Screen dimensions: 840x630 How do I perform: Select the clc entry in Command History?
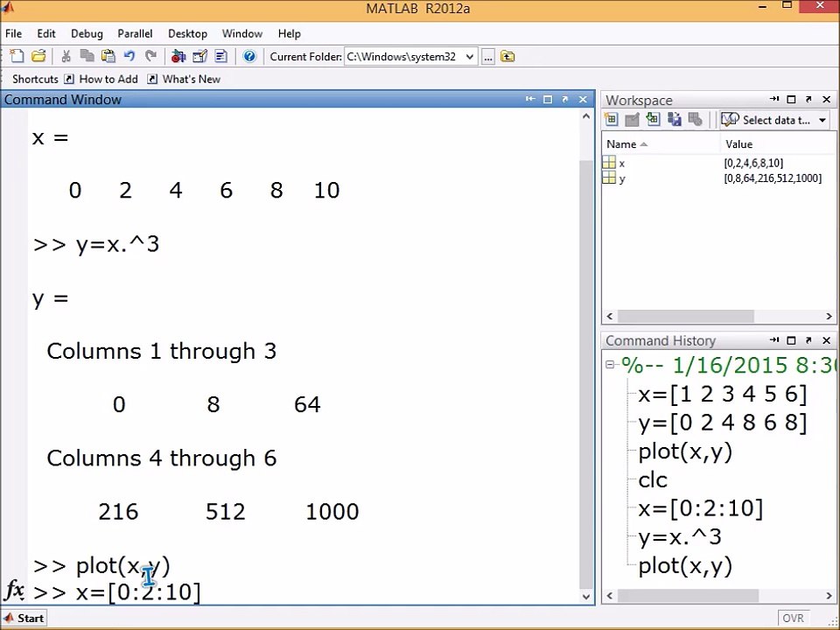pos(653,479)
